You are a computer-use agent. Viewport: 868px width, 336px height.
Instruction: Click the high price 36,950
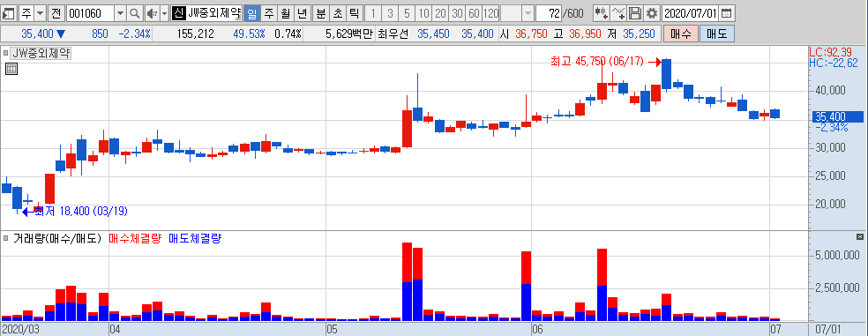point(585,34)
